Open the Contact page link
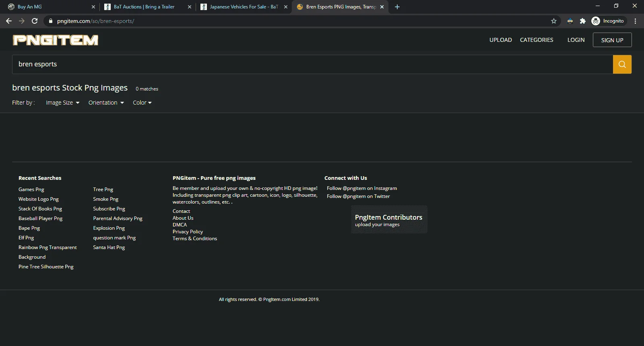Viewport: 644px width, 346px height. (182, 211)
